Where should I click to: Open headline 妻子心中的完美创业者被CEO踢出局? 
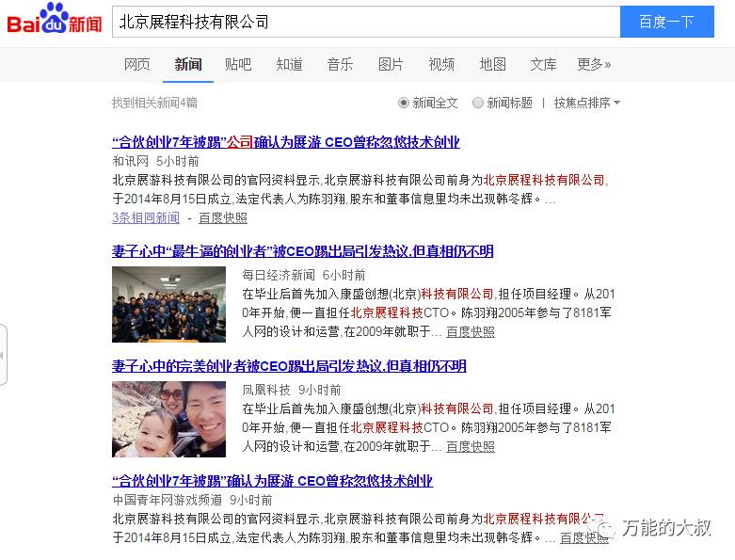[x=289, y=366]
